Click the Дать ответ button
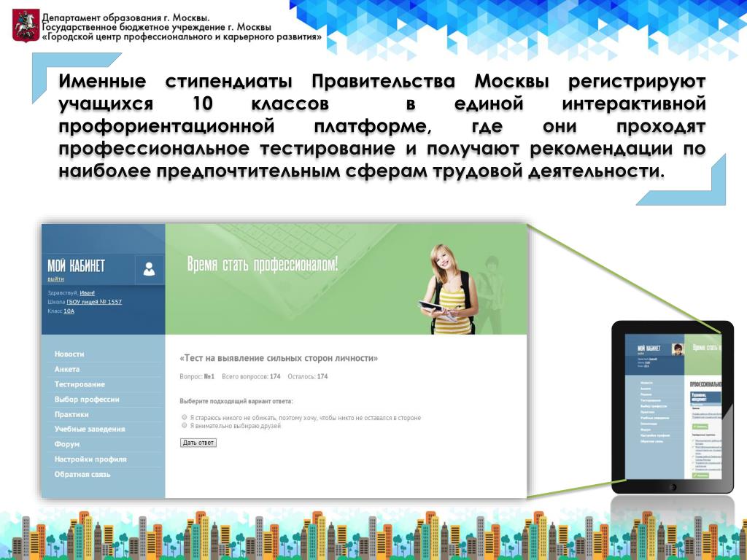The image size is (747, 560). (198, 443)
